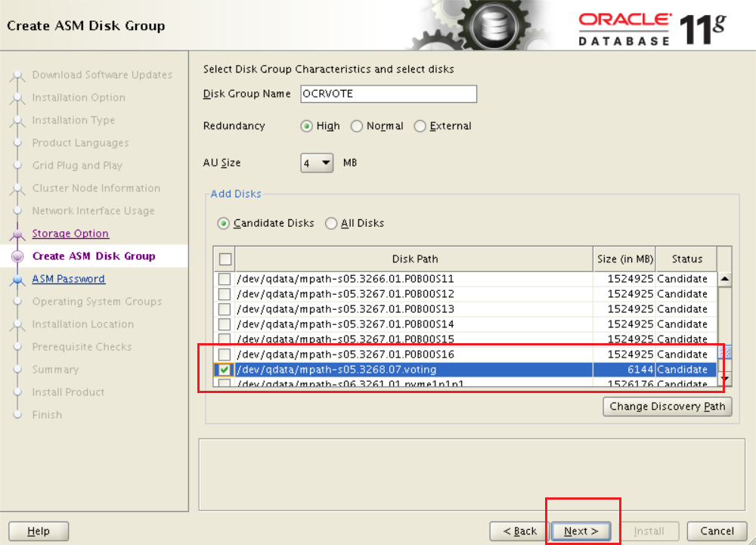The width and height of the screenshot is (756, 545).
Task: Select the /dev/qdata/mpath-s05.3267.01.P0B00S14 path
Action: [x=345, y=324]
